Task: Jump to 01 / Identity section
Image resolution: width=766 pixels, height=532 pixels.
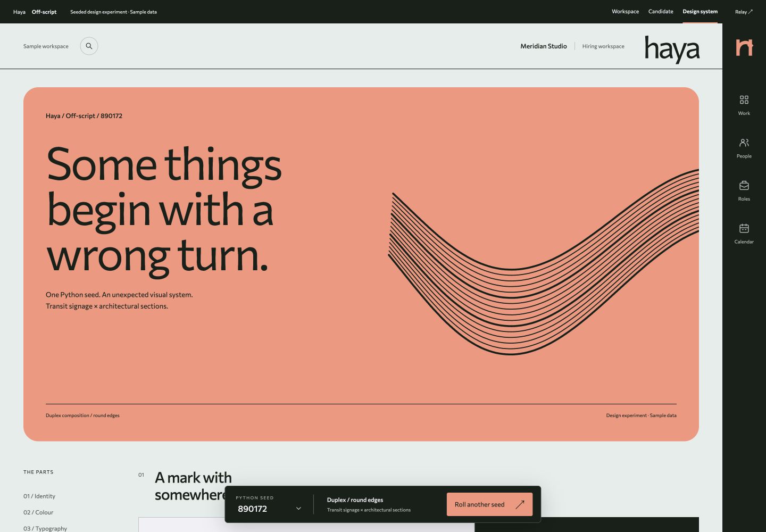Action: pos(39,496)
